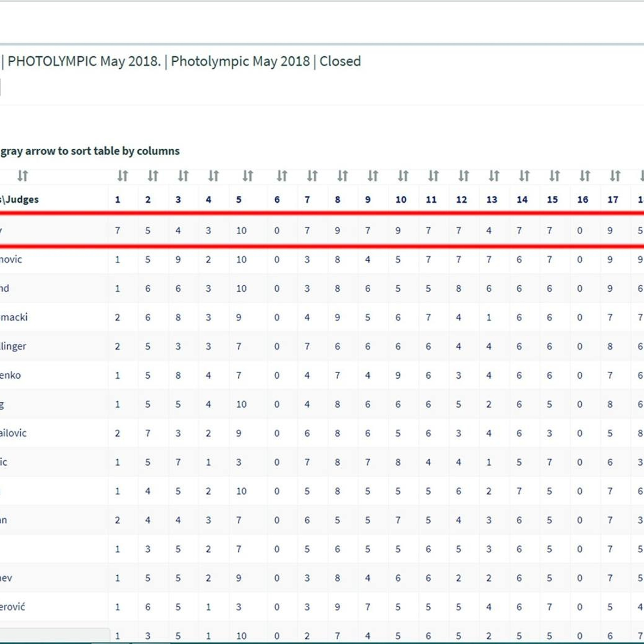Click sort arrow above judge 8

point(342,176)
